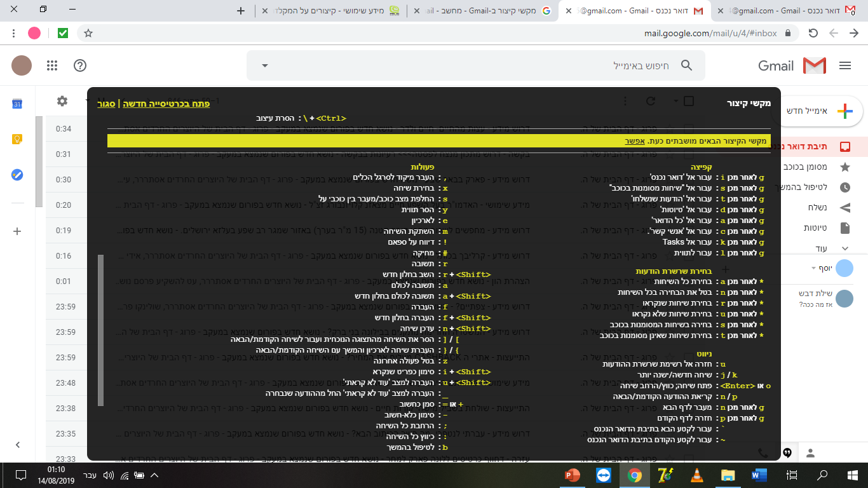
Task: Close the shortcuts overlay via סגור link
Action: click(106, 103)
